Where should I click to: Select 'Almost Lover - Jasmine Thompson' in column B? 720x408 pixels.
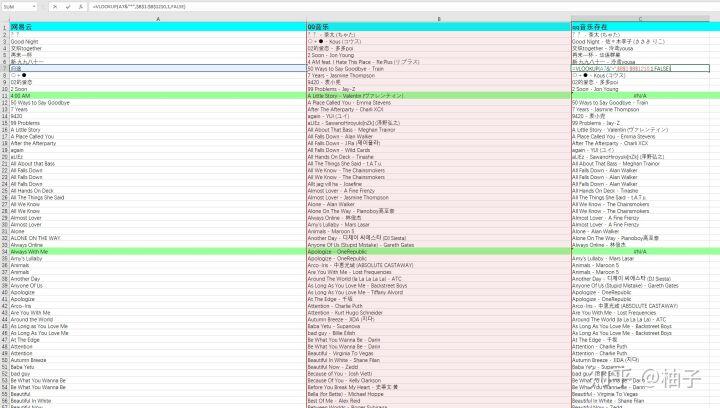[439, 198]
